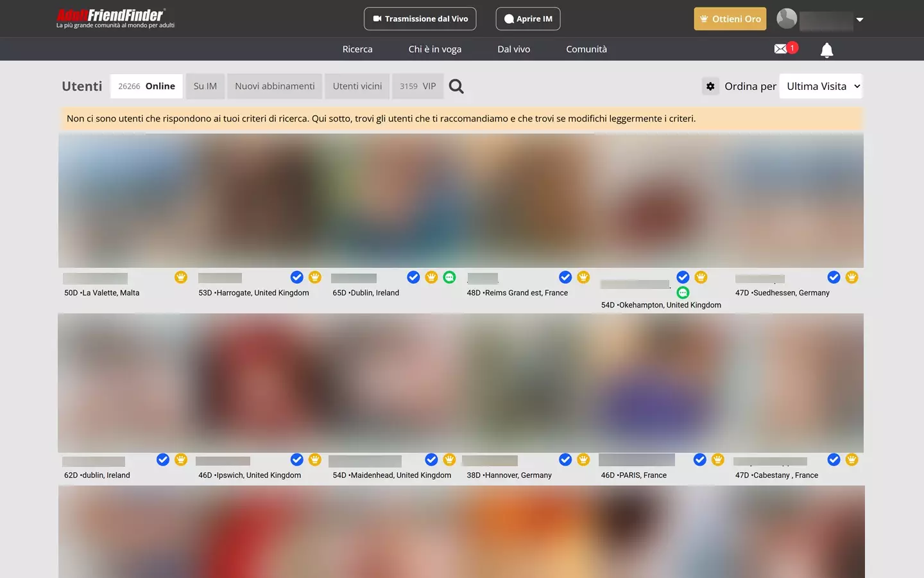Viewport: 924px width, 578px height.
Task: Click gold crown for 65D Dublin user
Action: click(x=431, y=277)
